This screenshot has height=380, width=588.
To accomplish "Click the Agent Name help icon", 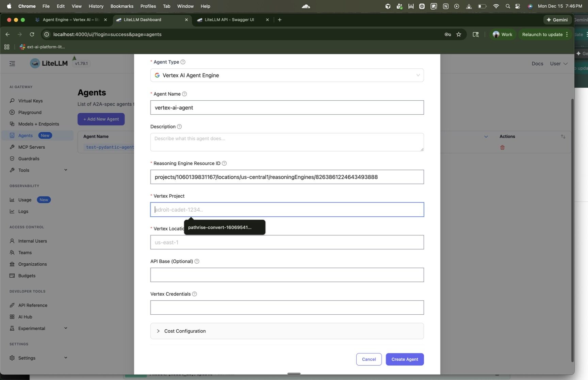I will tap(184, 94).
